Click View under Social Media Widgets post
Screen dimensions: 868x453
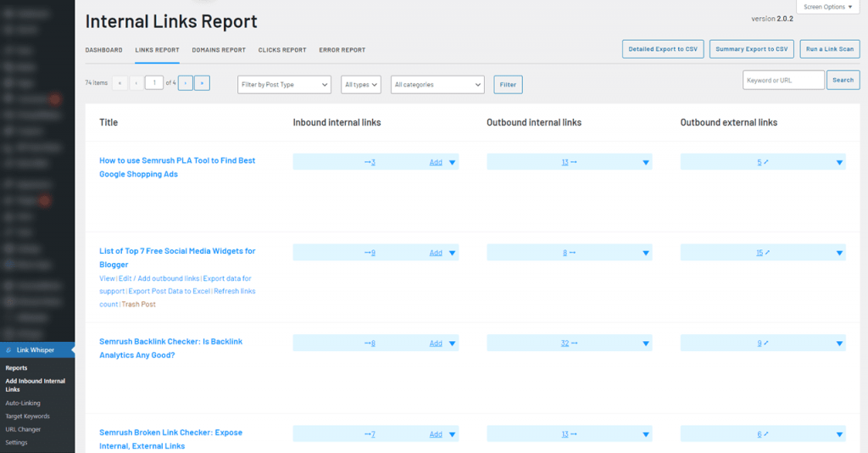click(x=107, y=278)
